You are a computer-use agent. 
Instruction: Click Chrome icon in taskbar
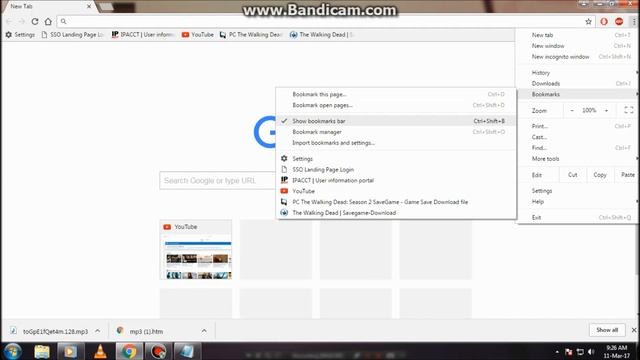129,351
